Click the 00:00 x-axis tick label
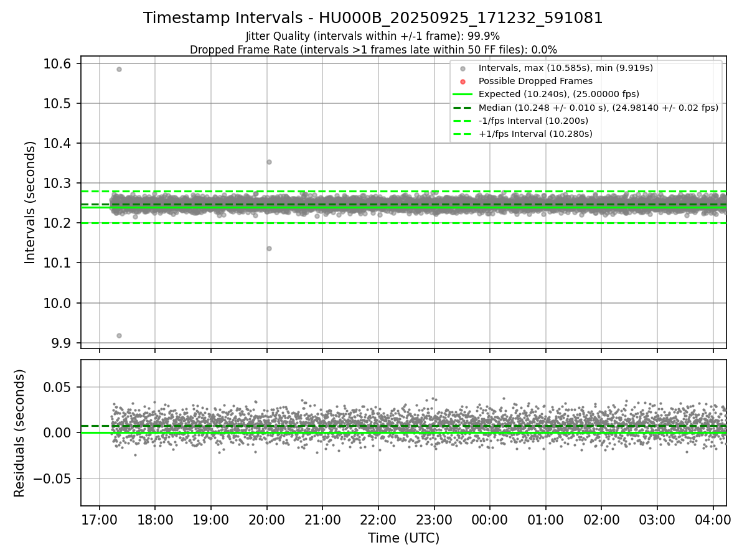747x560 pixels. [x=490, y=520]
